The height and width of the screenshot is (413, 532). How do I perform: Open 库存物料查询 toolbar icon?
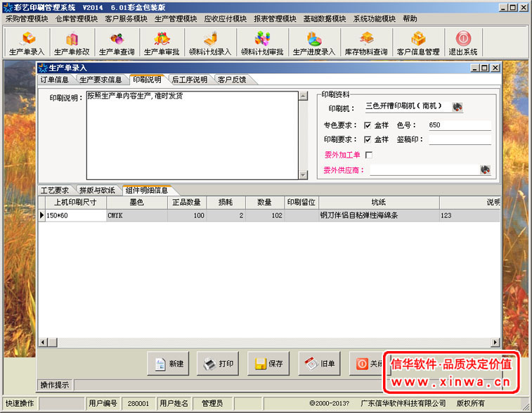point(366,42)
